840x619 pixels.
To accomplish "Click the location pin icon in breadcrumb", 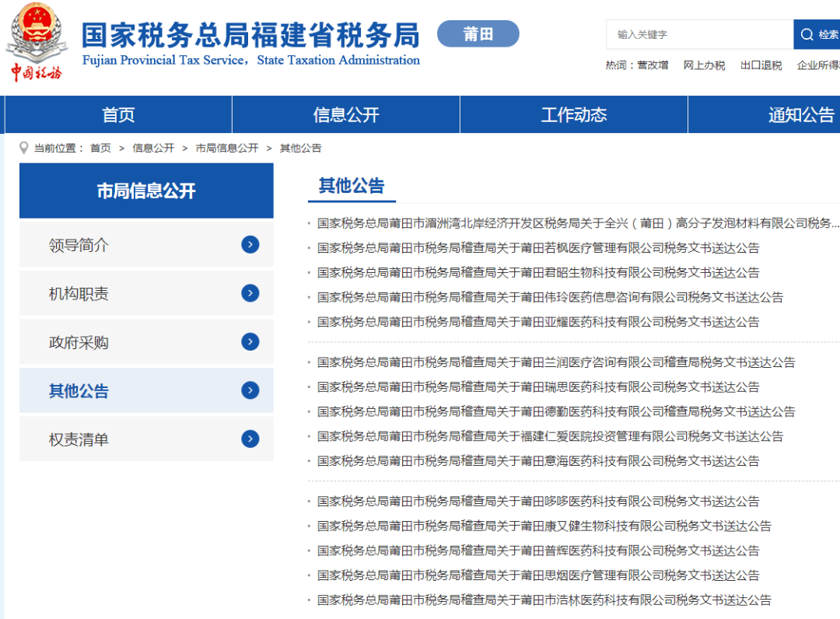I will 23,148.
